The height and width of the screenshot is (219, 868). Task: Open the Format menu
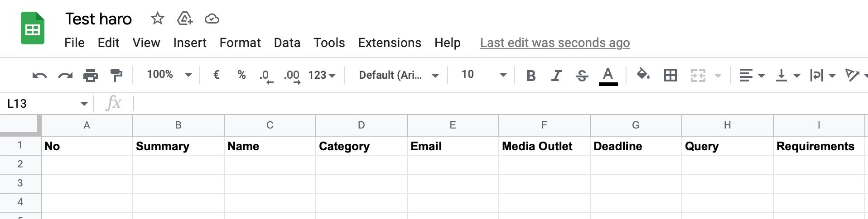coord(240,43)
